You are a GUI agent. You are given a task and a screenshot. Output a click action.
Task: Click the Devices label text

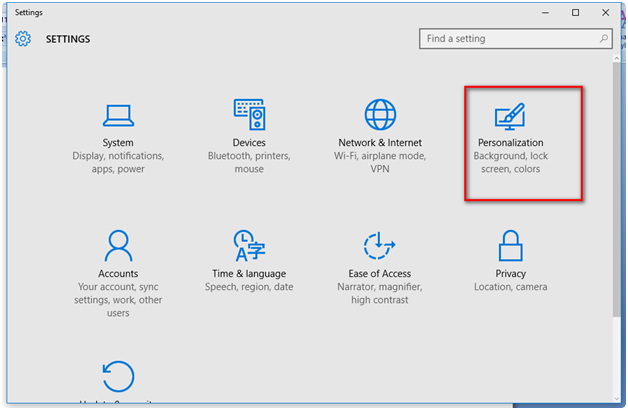click(x=249, y=143)
